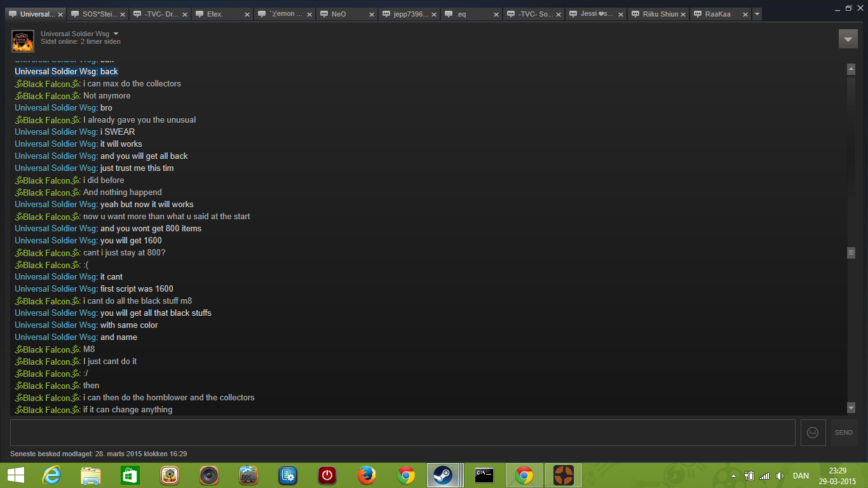Image resolution: width=868 pixels, height=488 pixels.
Task: Open Internet Explorer from the taskbar
Action: [51, 475]
